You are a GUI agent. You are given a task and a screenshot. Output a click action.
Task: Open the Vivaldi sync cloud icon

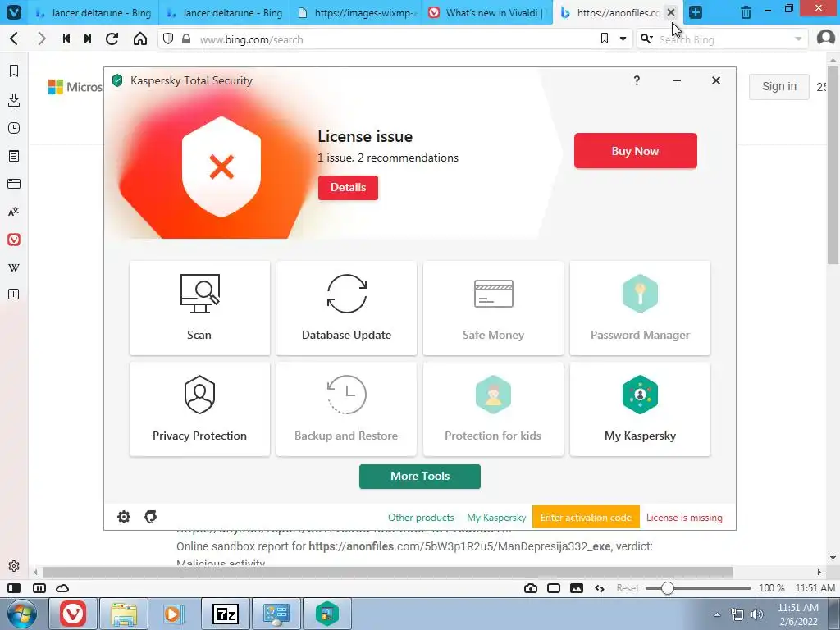pyautogui.click(x=62, y=588)
